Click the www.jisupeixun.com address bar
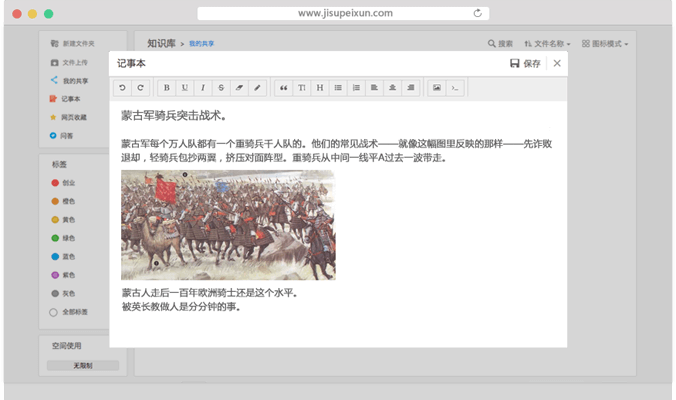This screenshot has height=400, width=676. 343,13
